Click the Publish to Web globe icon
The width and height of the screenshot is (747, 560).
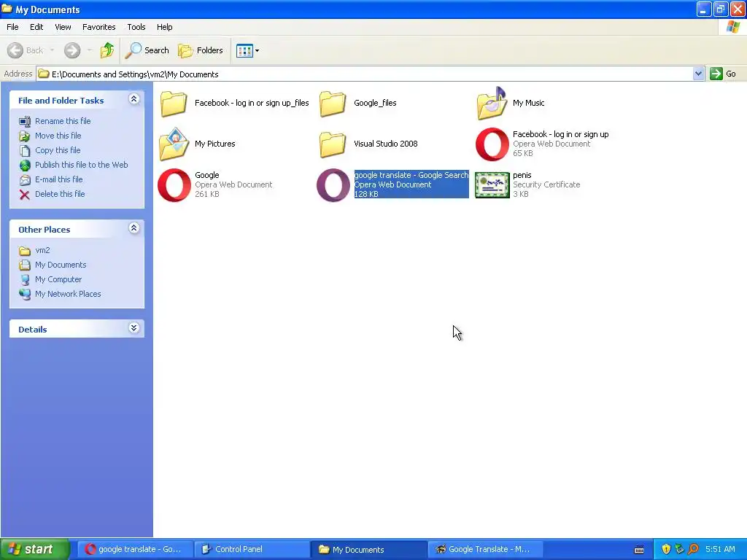[x=25, y=166]
